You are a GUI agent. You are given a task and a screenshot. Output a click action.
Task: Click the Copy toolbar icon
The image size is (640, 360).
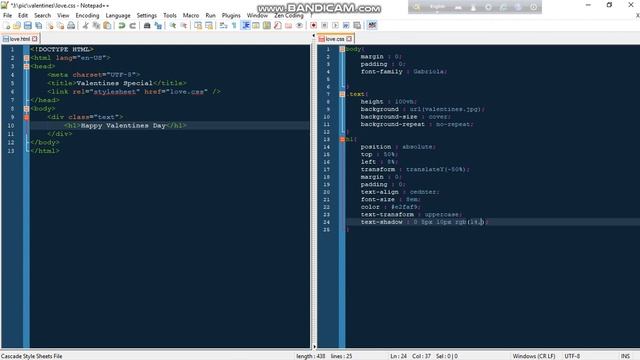(x=96, y=25)
